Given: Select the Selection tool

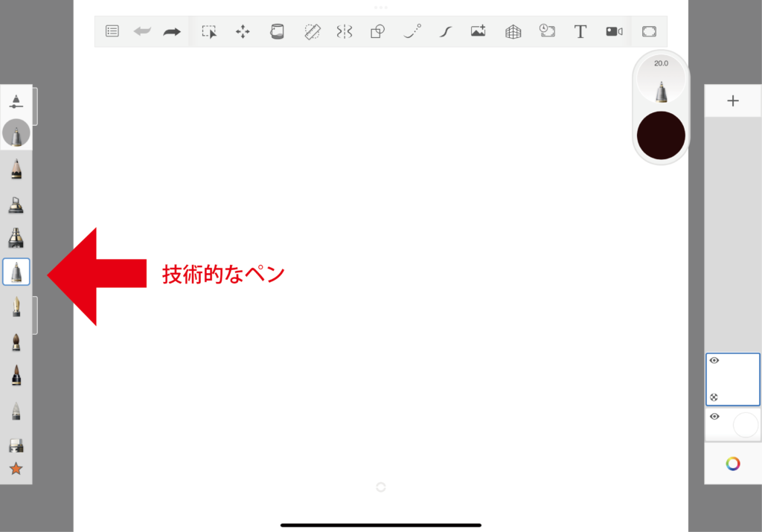Looking at the screenshot, I should coord(209,31).
